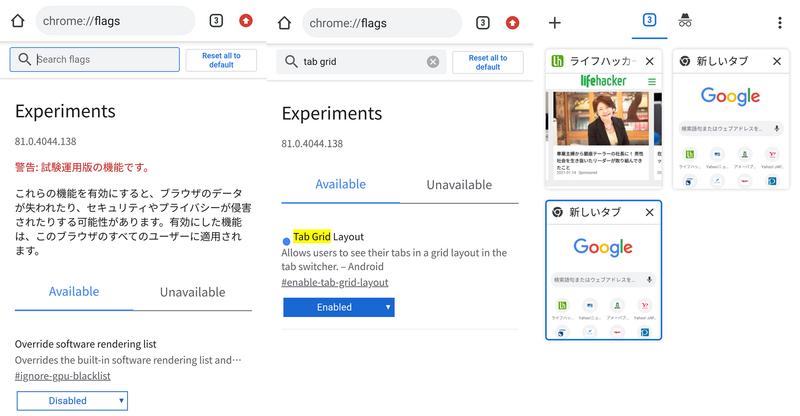Viewport: 800px width, 416px height.
Task: Tap red update icon in the left screen
Action: tap(246, 20)
